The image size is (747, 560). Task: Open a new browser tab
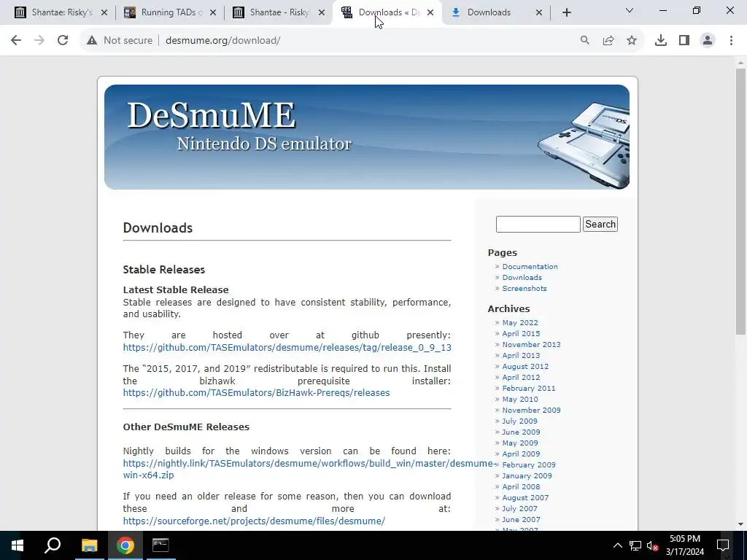click(566, 12)
